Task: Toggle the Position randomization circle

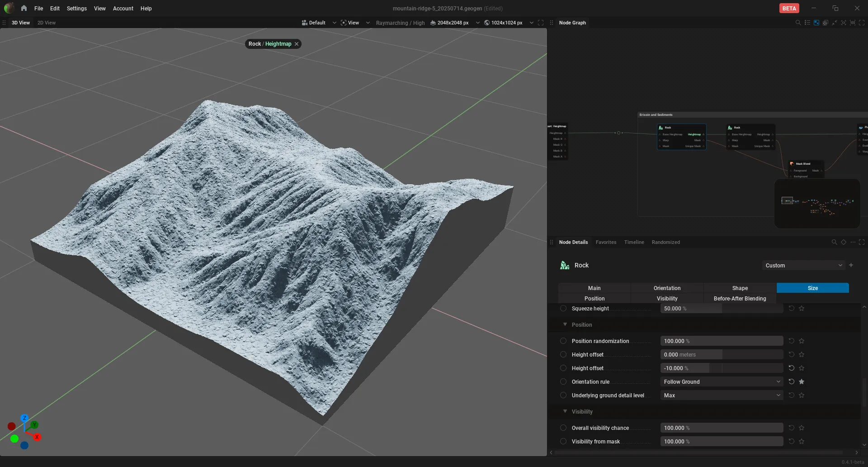Action: click(x=563, y=341)
